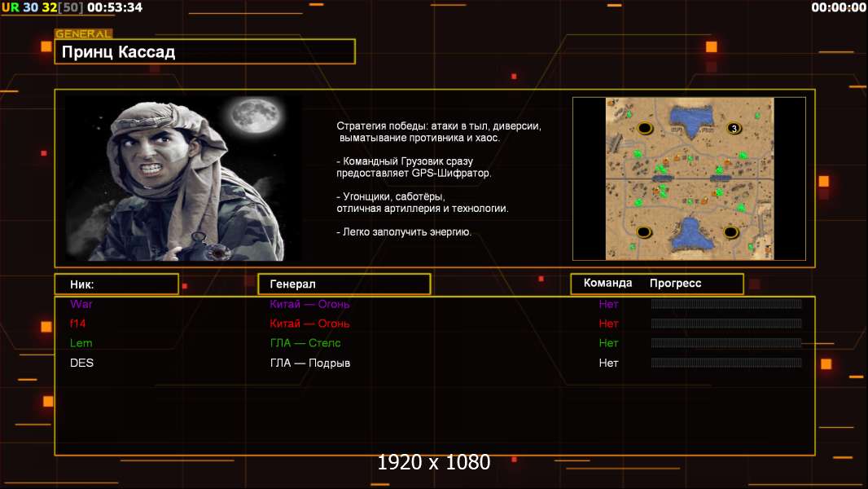The width and height of the screenshot is (868, 489).
Task: Click the "Генерал" column header
Action: point(344,284)
